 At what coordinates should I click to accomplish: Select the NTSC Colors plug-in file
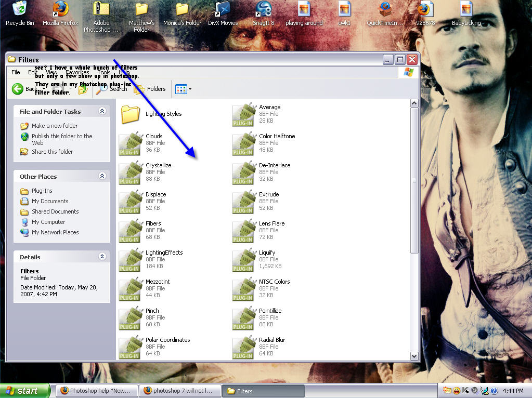click(261, 289)
